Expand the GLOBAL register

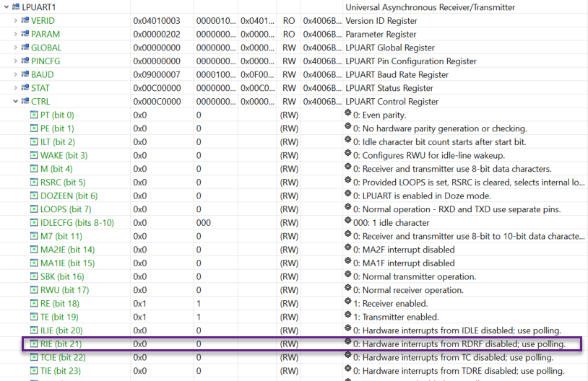[x=15, y=48]
